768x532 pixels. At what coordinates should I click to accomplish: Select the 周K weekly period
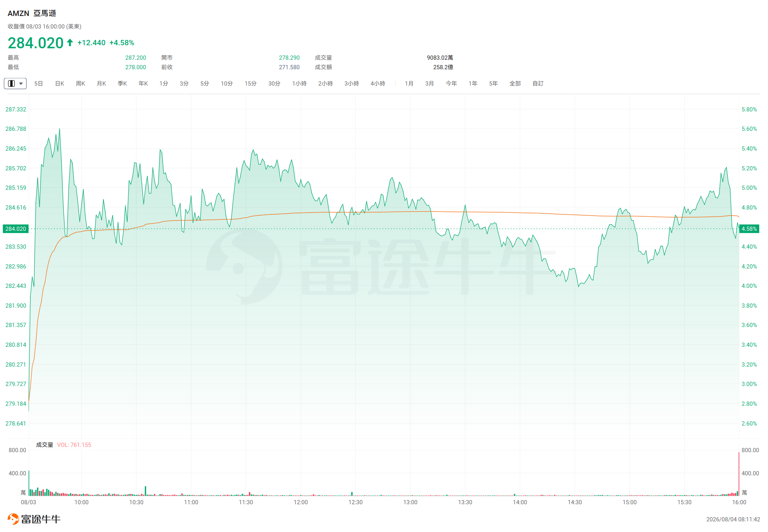click(x=80, y=83)
